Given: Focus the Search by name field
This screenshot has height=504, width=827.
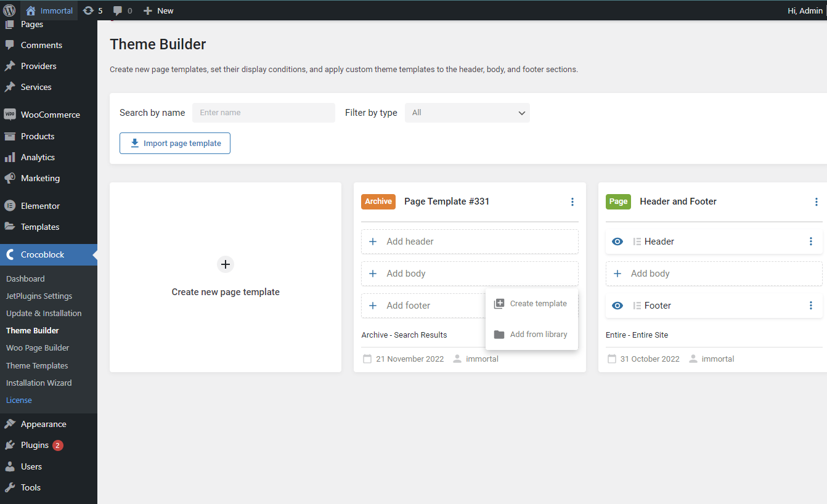Looking at the screenshot, I should pyautogui.click(x=264, y=113).
